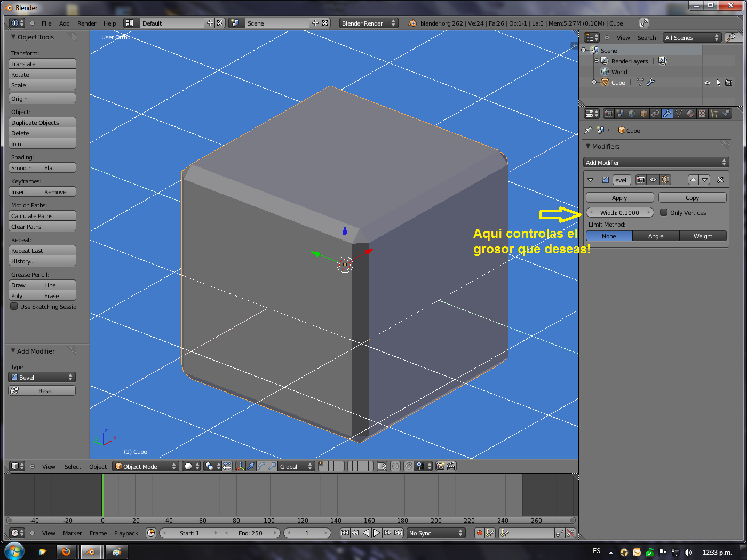Screen dimensions: 747x560
Task: Click the Copy modifier button
Action: point(692,198)
